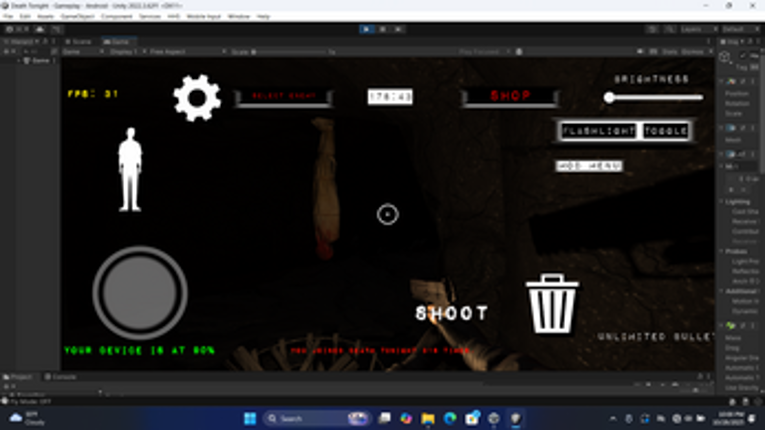
Task: Click the virtual joystick pad
Action: coord(140,293)
